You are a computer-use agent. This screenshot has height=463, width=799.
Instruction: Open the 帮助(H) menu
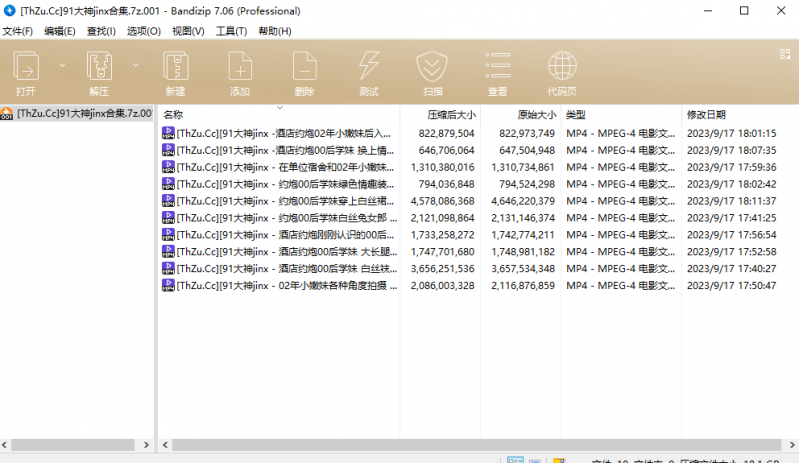[275, 31]
